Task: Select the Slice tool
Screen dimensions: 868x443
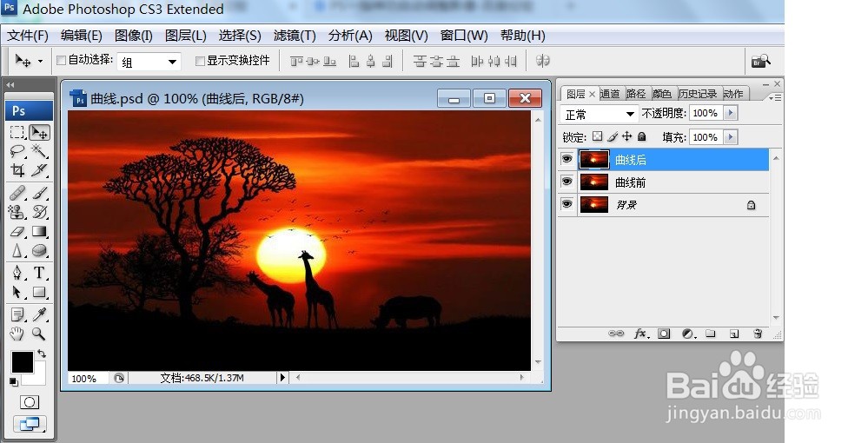Action: (x=39, y=170)
